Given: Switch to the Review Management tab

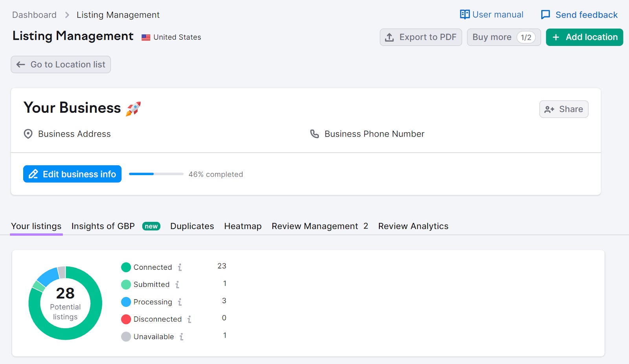Looking at the screenshot, I should (316, 226).
